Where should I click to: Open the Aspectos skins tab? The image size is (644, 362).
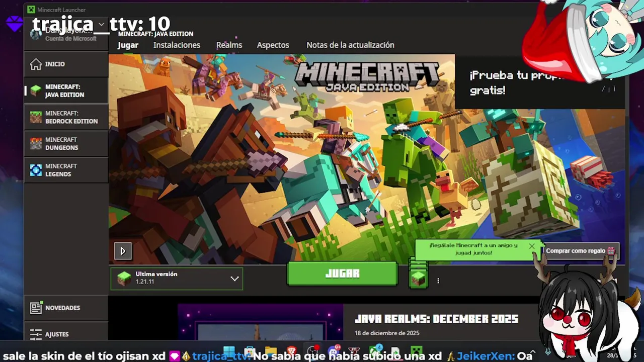tap(273, 45)
